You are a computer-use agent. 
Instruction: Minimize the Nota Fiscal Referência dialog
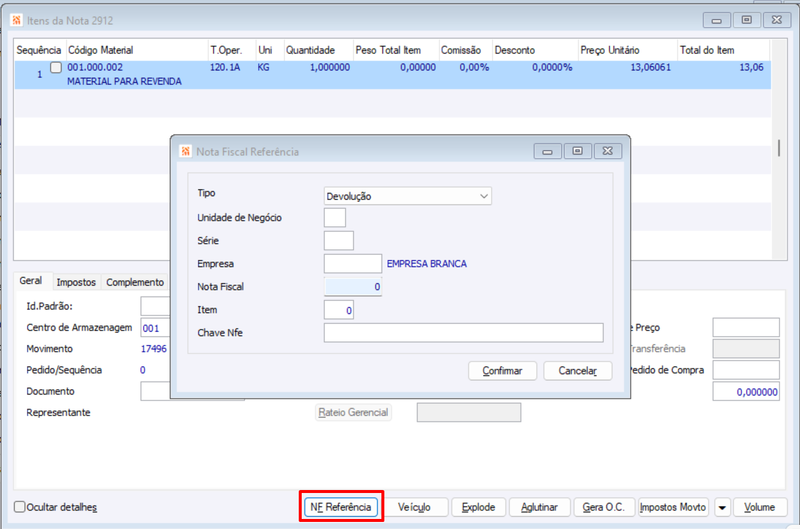[547, 152]
